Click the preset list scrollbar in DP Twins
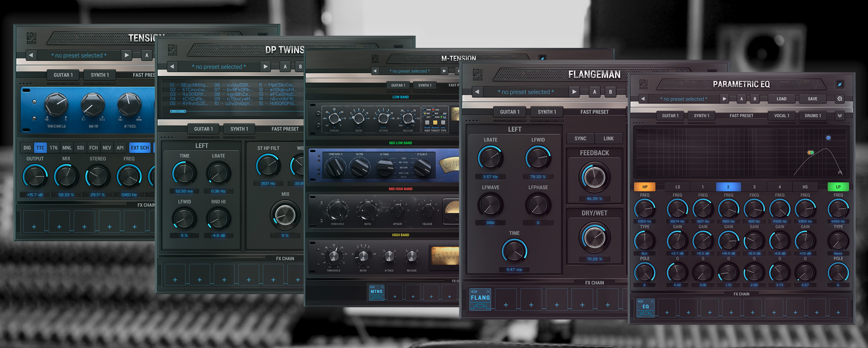 coord(178,111)
